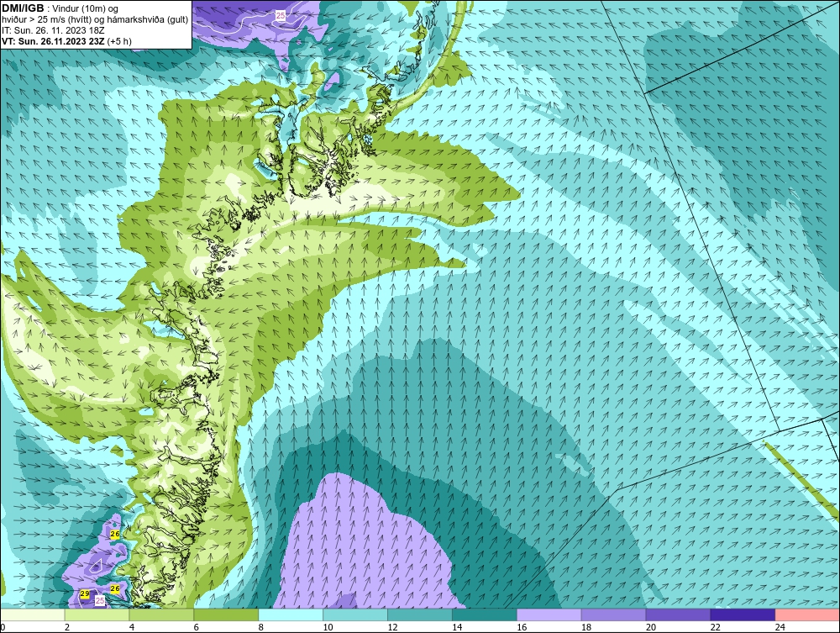The image size is (840, 633).
Task: Select legend scale value 14
Action: point(457,627)
